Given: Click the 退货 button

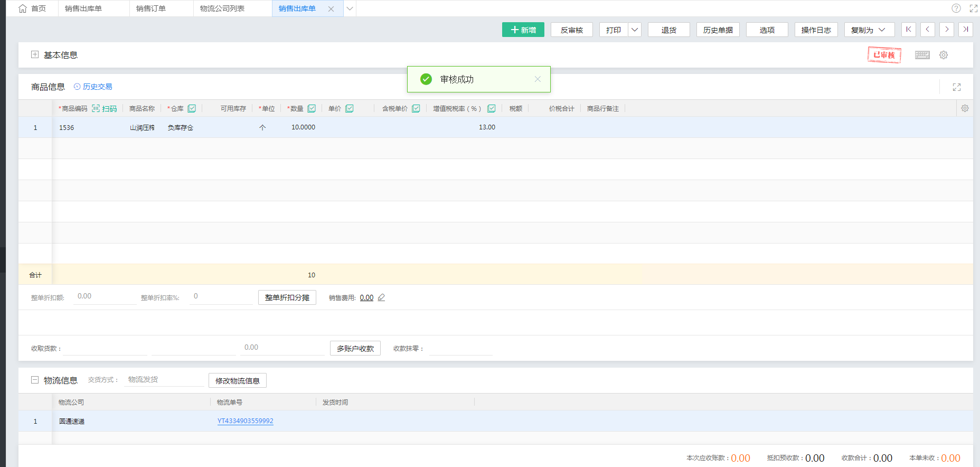Looking at the screenshot, I should point(669,30).
